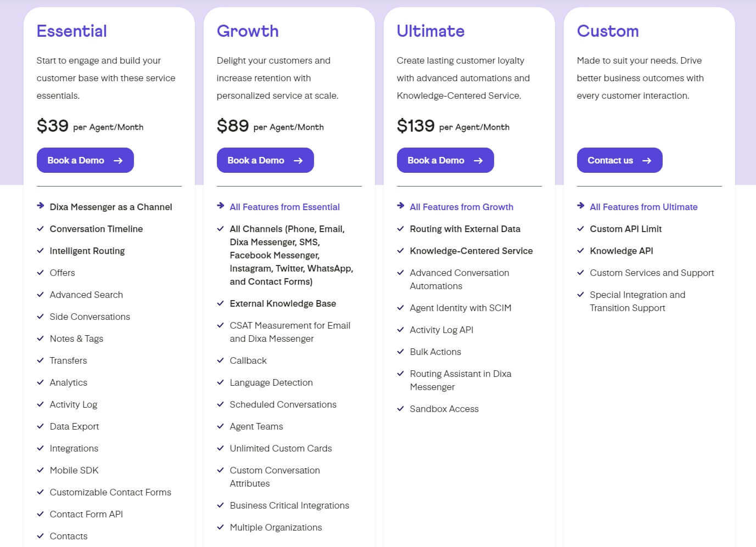Click the checkmark next to Bulk Actions
The image size is (756, 547).
(400, 352)
